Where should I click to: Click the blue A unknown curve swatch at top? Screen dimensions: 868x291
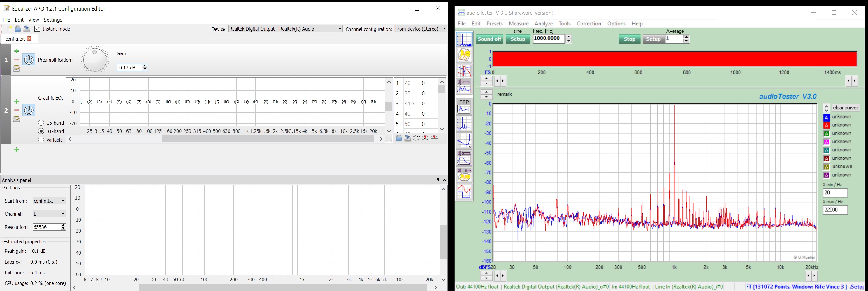click(827, 118)
